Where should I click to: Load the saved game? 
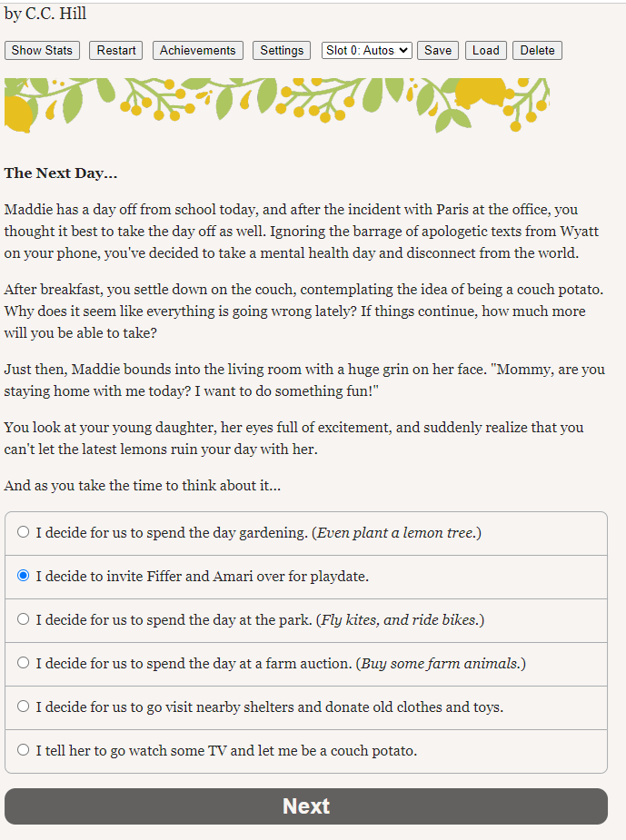pyautogui.click(x=485, y=50)
